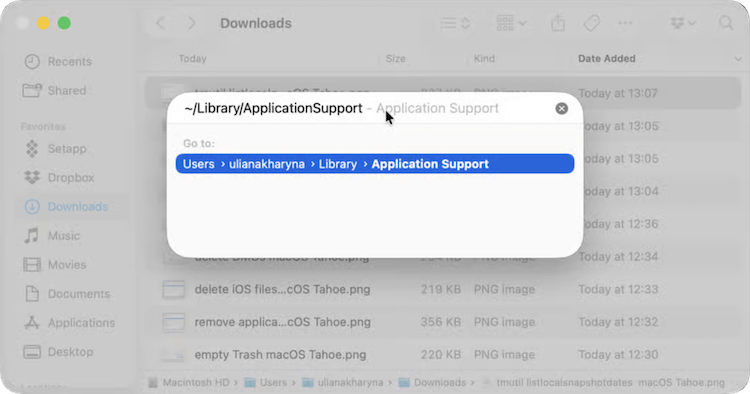The height and width of the screenshot is (394, 750).
Task: Click the Tags toolbar icon
Action: [592, 23]
